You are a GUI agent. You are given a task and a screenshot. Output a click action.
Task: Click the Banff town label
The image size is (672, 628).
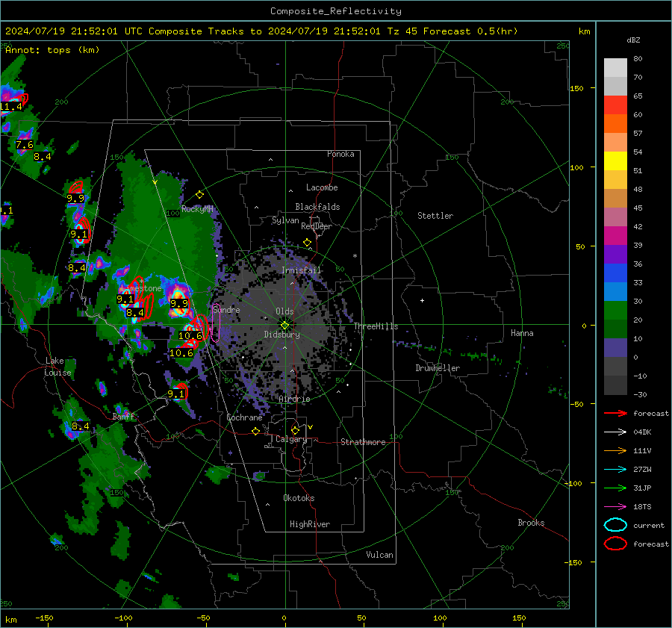click(x=123, y=417)
